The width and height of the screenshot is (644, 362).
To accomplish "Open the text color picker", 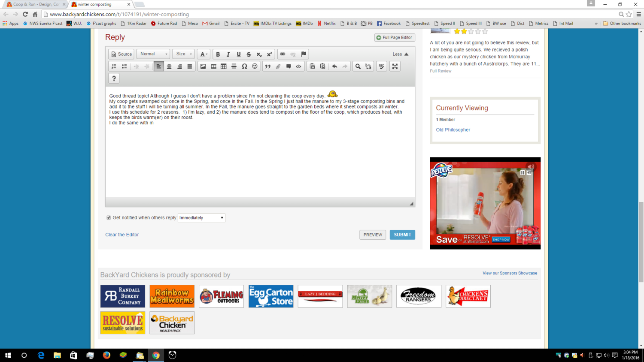I will (x=204, y=54).
